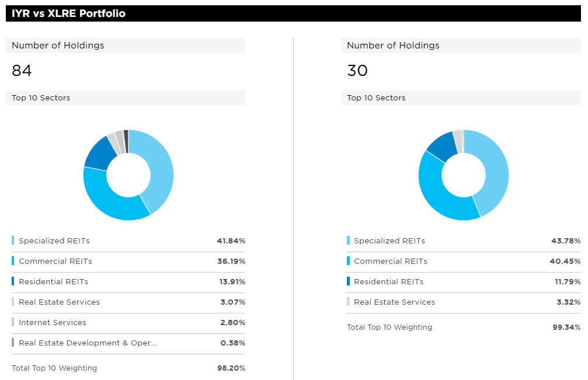The width and height of the screenshot is (588, 380).
Task: Click the left 'Commercial REITs' label
Action: point(55,261)
